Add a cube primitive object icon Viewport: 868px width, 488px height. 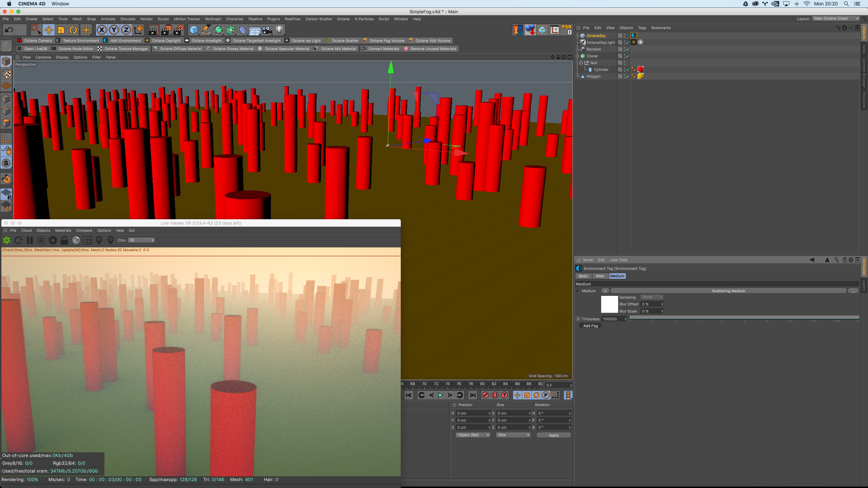193,30
